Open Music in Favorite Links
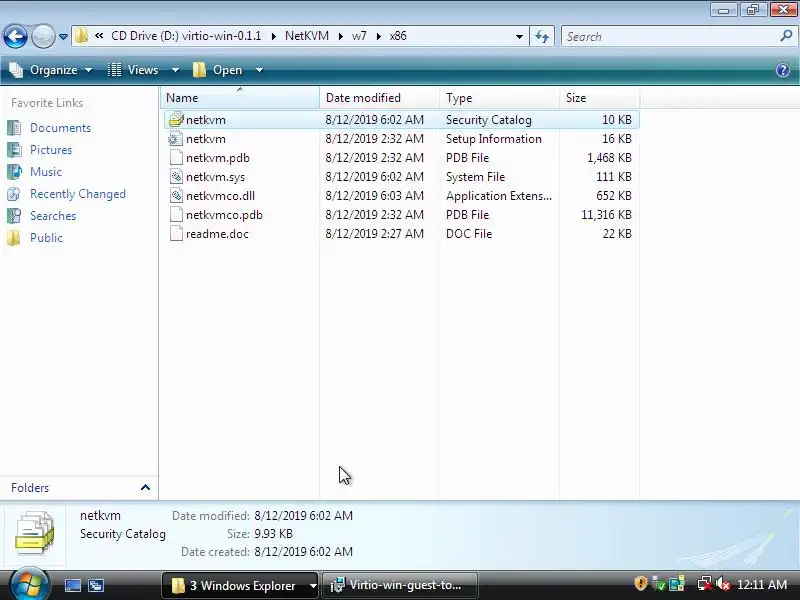The width and height of the screenshot is (800, 600). click(x=46, y=172)
